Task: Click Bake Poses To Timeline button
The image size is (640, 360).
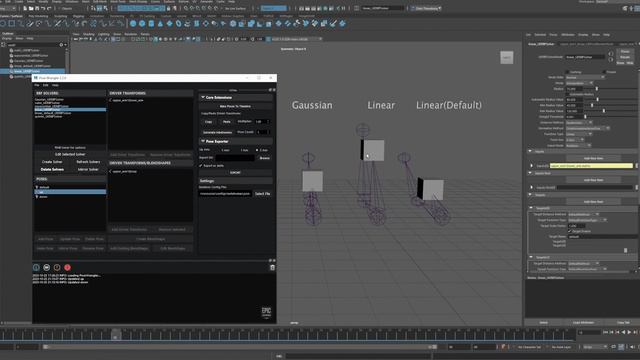Action: click(x=235, y=106)
